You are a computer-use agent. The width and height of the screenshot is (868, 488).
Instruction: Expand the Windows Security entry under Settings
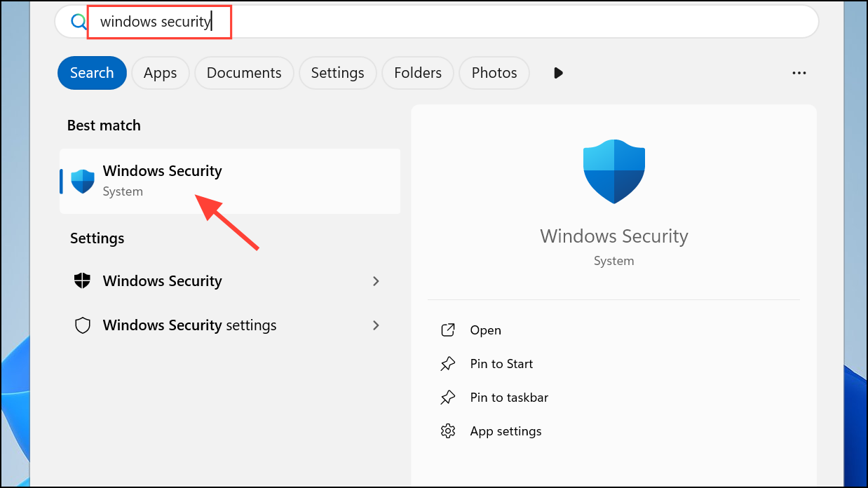coord(376,281)
